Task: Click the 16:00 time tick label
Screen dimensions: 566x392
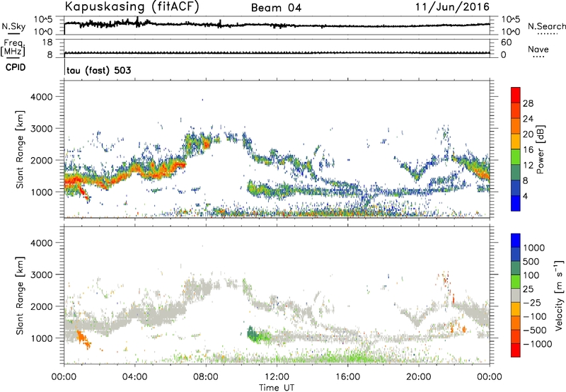Action: (347, 377)
